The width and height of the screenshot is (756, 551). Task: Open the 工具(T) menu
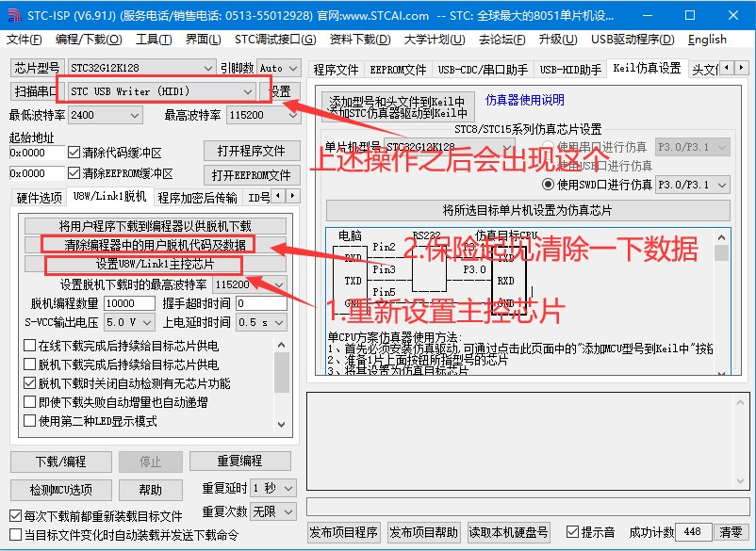tap(154, 40)
